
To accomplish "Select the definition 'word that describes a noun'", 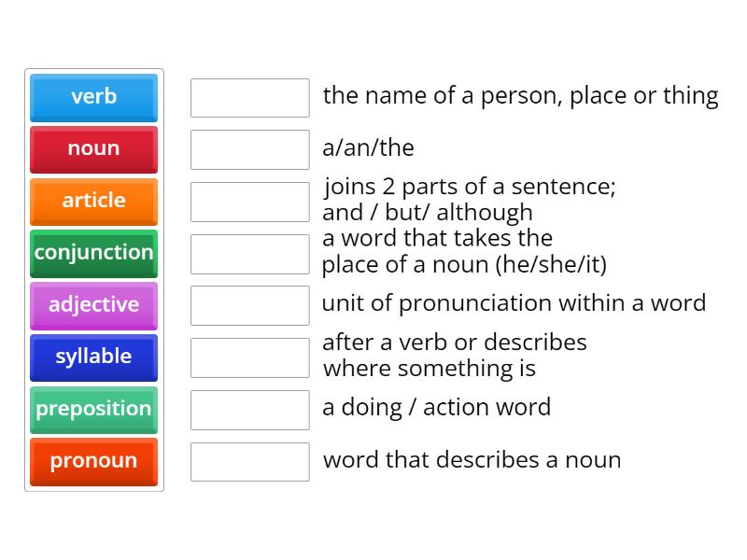I will [472, 459].
